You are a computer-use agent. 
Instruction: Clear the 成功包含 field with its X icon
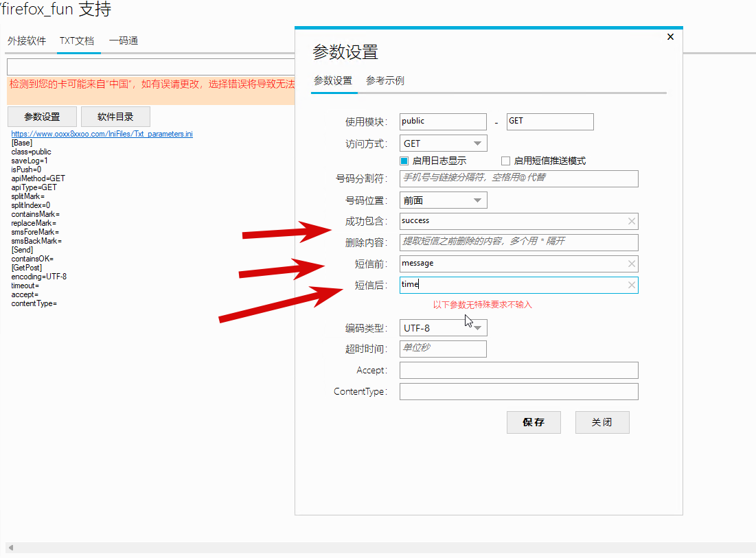[x=631, y=221]
